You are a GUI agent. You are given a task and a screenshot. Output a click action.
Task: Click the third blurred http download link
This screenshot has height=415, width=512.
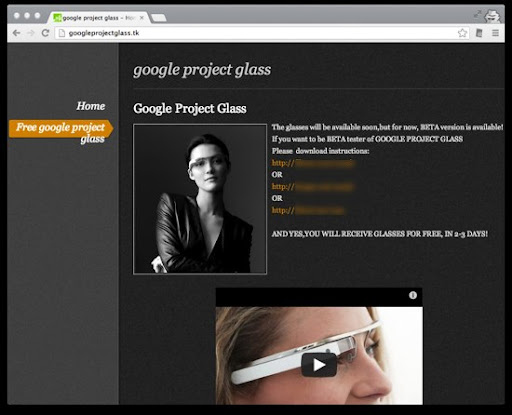point(308,210)
